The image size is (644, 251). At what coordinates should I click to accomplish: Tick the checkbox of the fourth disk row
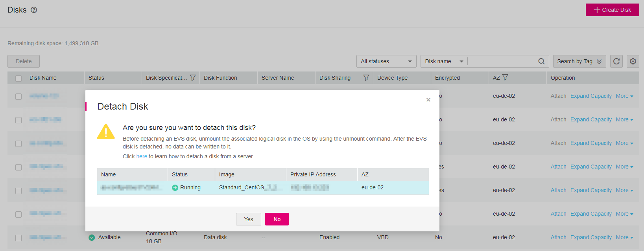tap(18, 167)
